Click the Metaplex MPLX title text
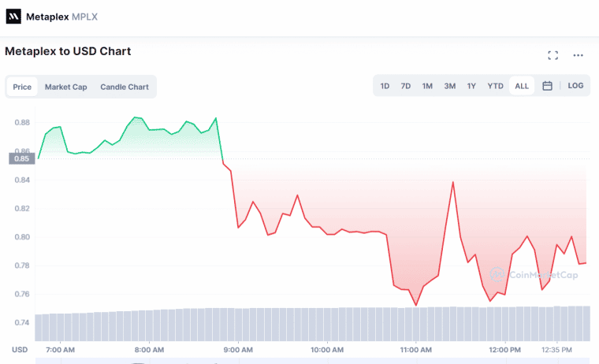Image resolution: width=599 pixels, height=364 pixels. (x=62, y=17)
